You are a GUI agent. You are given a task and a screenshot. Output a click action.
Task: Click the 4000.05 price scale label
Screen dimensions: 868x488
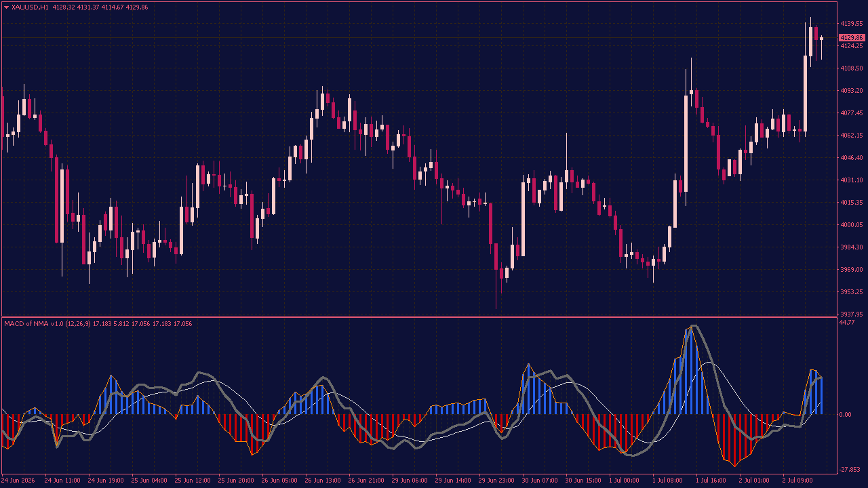pyautogui.click(x=851, y=225)
